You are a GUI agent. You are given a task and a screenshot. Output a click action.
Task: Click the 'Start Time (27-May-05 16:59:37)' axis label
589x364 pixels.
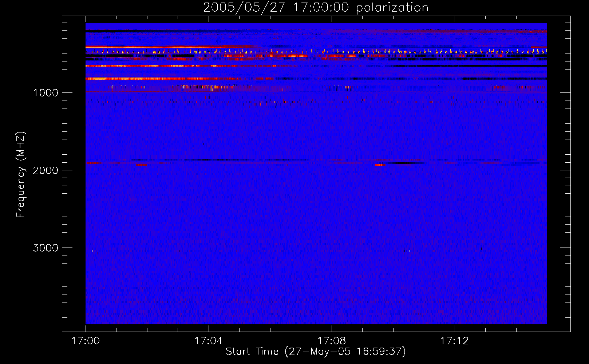point(316,352)
